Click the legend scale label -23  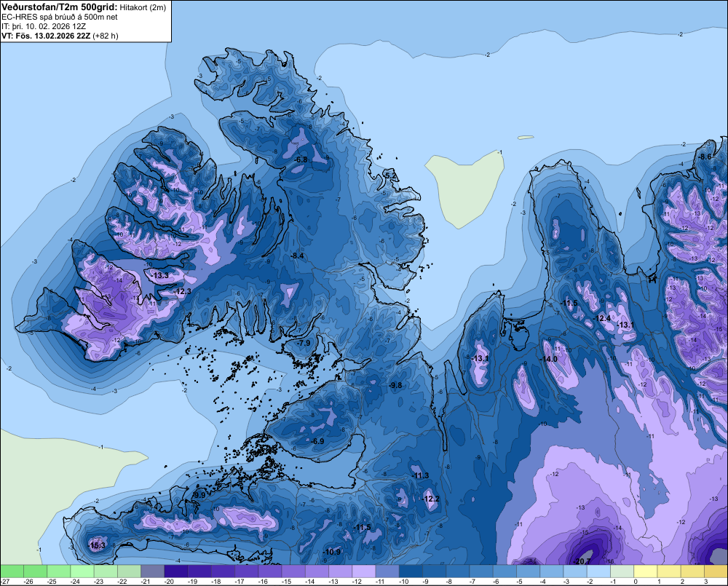(x=98, y=582)
